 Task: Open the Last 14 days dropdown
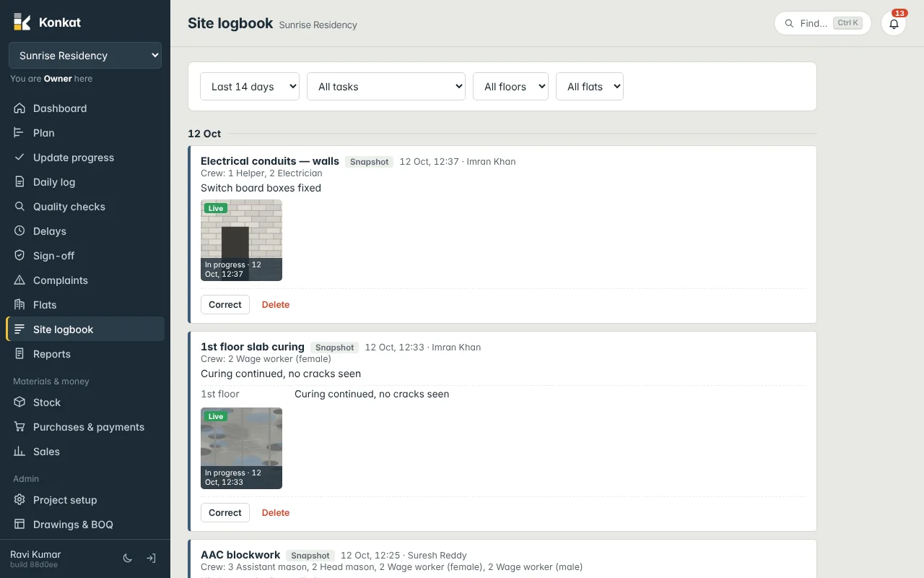point(250,87)
